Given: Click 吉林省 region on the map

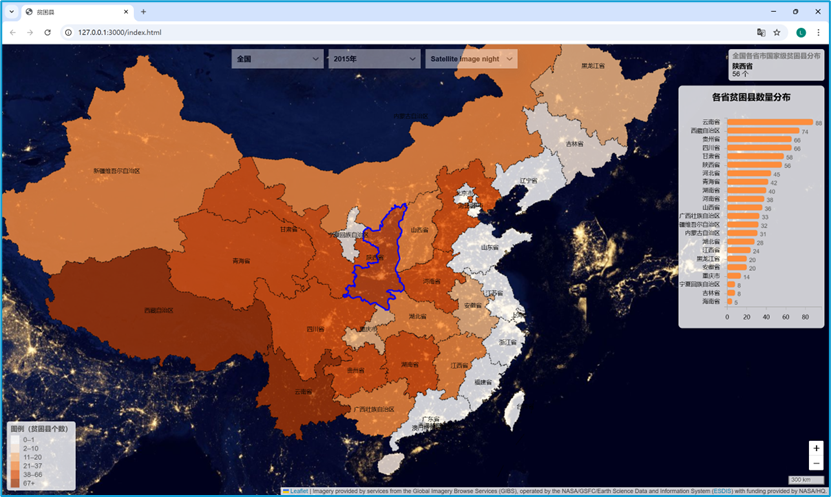Looking at the screenshot, I should pyautogui.click(x=575, y=143).
